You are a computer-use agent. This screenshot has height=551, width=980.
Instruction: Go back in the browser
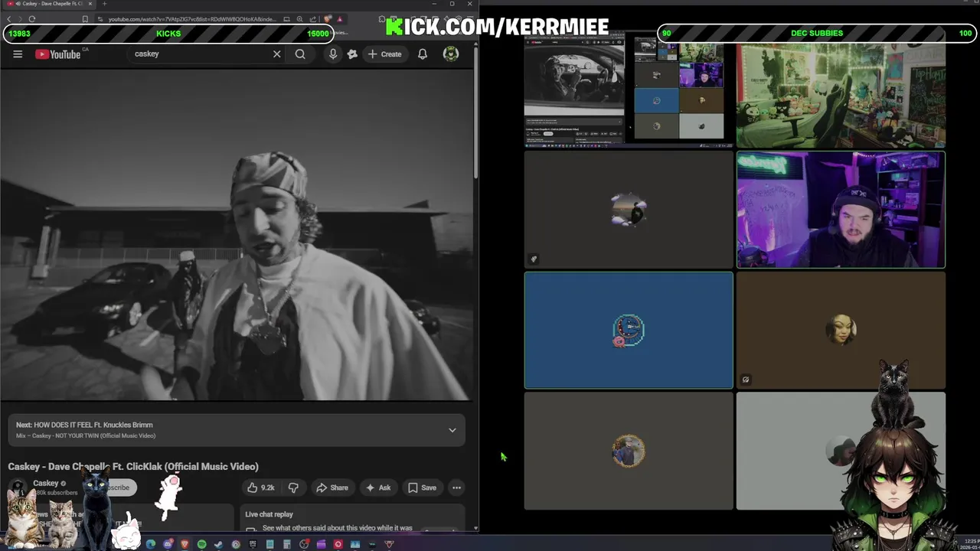pos(9,19)
